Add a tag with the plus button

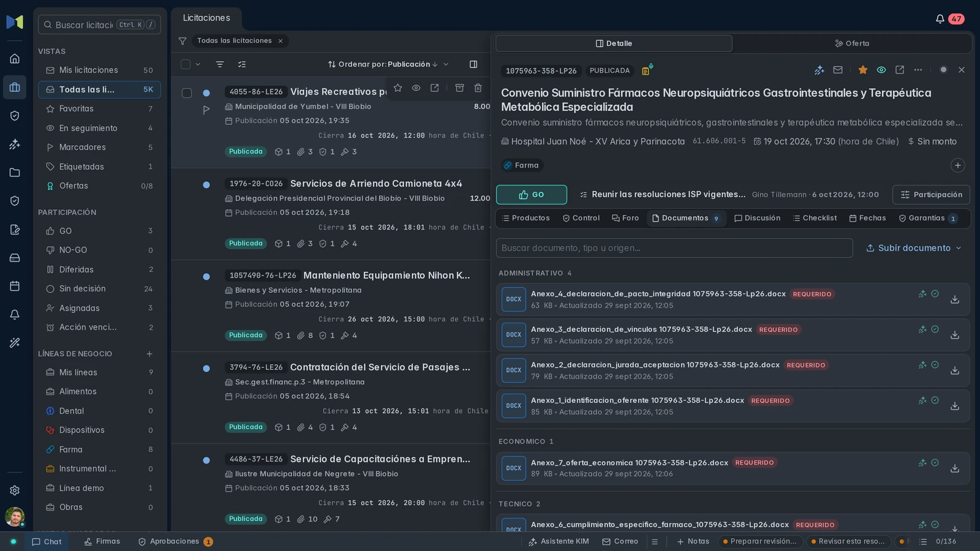(958, 165)
